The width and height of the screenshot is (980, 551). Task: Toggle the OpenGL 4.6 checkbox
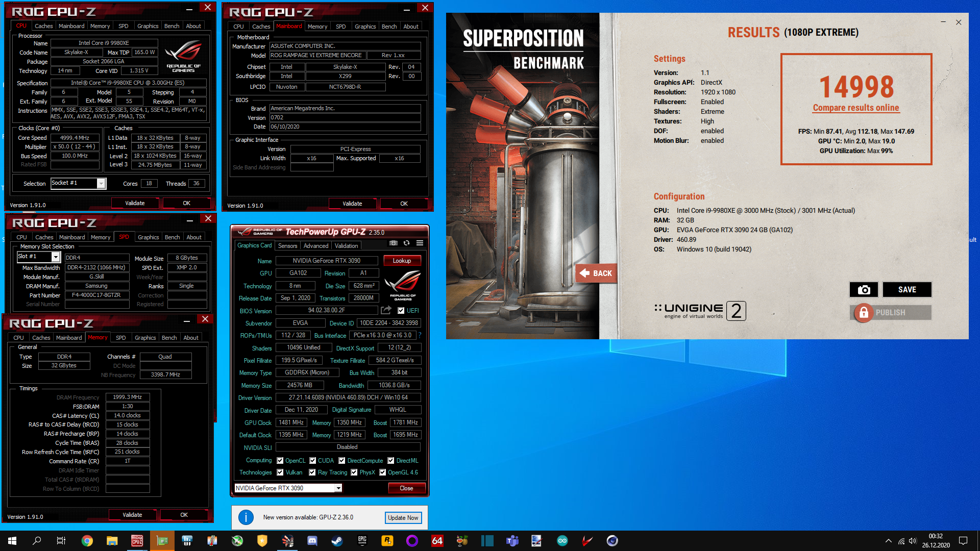(382, 472)
